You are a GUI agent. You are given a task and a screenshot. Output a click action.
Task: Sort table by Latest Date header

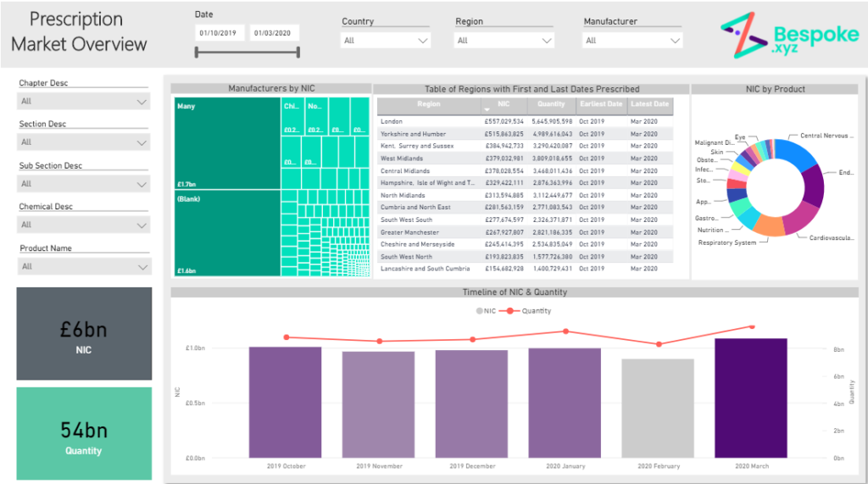point(650,104)
